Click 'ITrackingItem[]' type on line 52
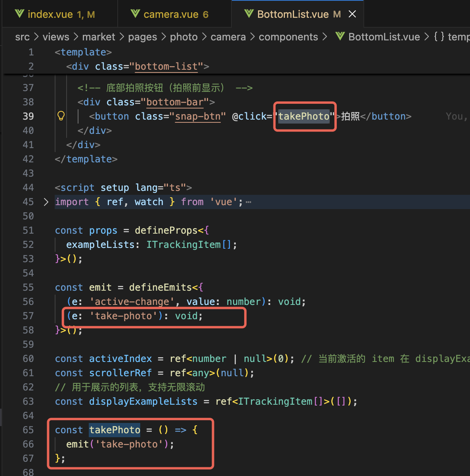Image resolution: width=470 pixels, height=476 pixels. coord(189,244)
